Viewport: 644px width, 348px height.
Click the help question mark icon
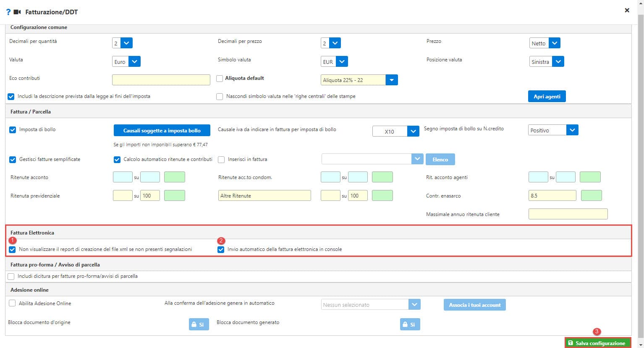click(8, 12)
